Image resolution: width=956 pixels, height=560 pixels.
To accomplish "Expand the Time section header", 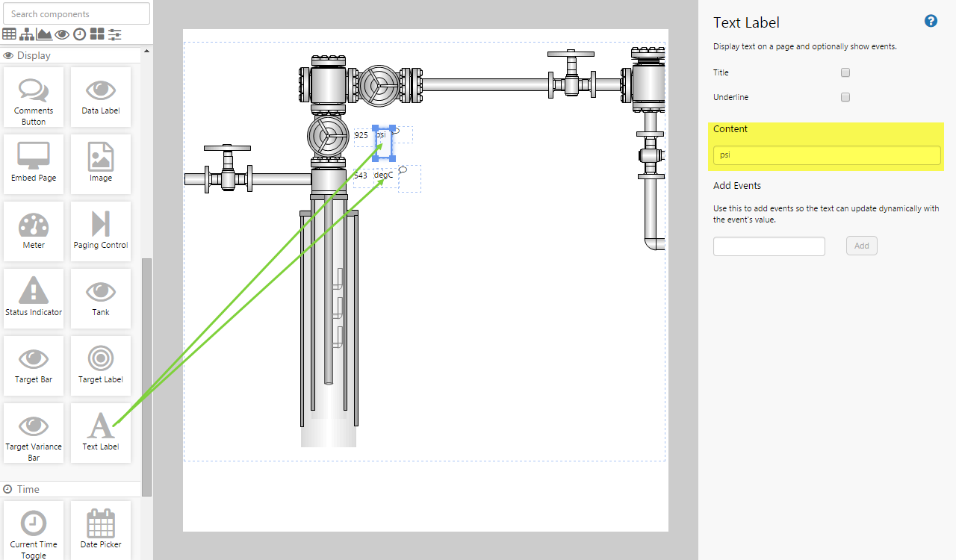I will [28, 489].
